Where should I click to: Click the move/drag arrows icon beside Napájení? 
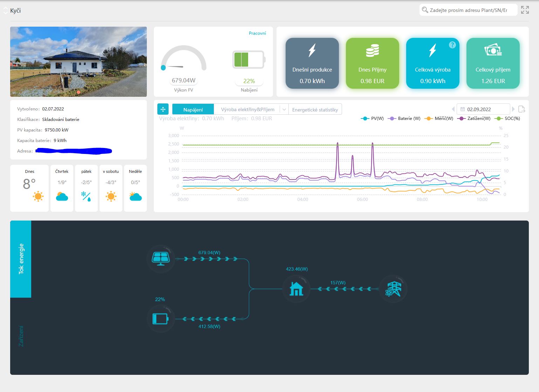tap(163, 109)
